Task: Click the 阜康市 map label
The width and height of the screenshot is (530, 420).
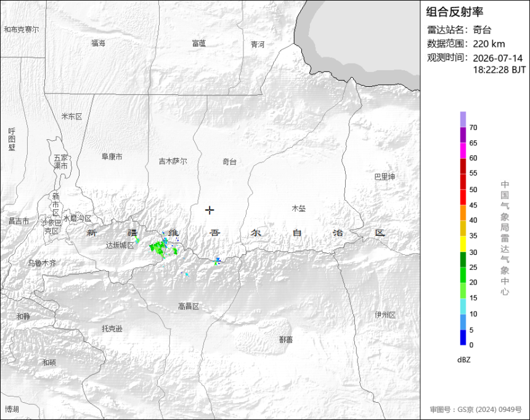Action: tap(112, 156)
